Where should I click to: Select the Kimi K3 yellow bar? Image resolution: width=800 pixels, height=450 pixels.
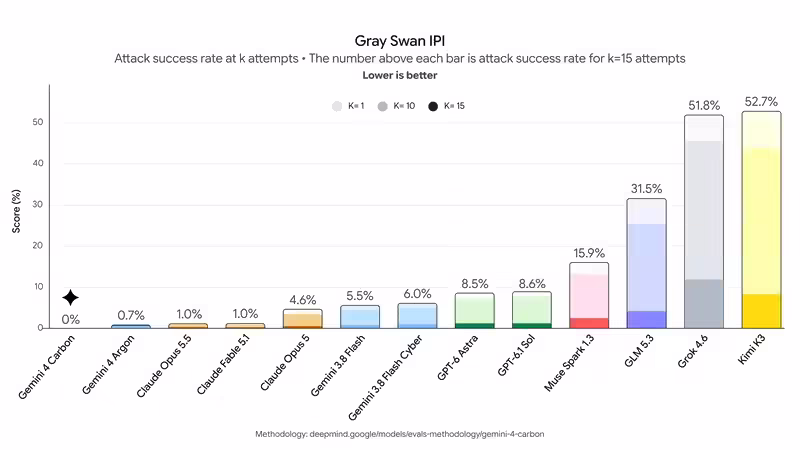tap(761, 220)
